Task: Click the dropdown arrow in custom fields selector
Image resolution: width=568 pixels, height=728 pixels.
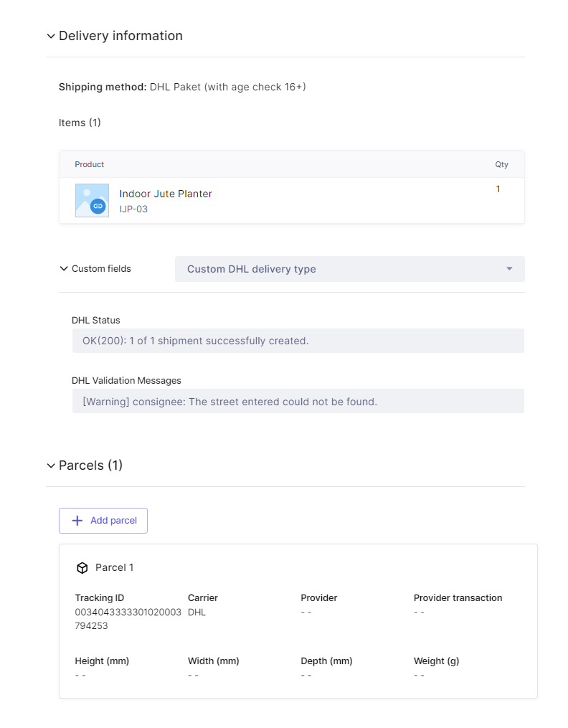Action: coord(509,269)
